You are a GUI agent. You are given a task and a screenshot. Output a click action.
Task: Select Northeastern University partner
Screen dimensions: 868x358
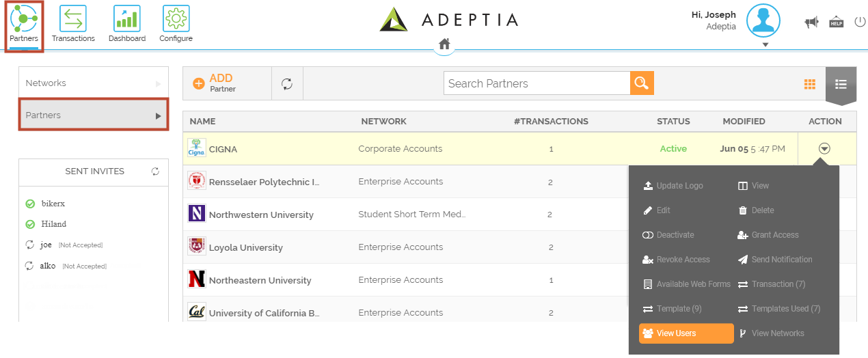(260, 280)
